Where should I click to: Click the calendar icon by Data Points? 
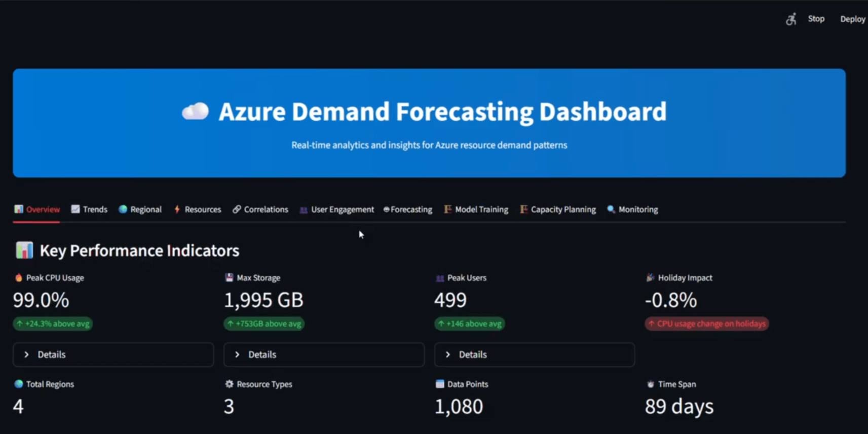pyautogui.click(x=440, y=384)
